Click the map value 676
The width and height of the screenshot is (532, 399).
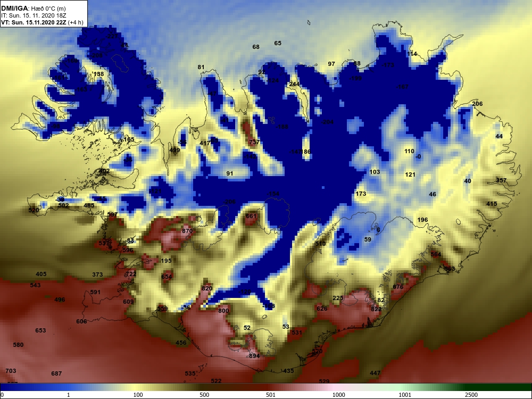398,287
